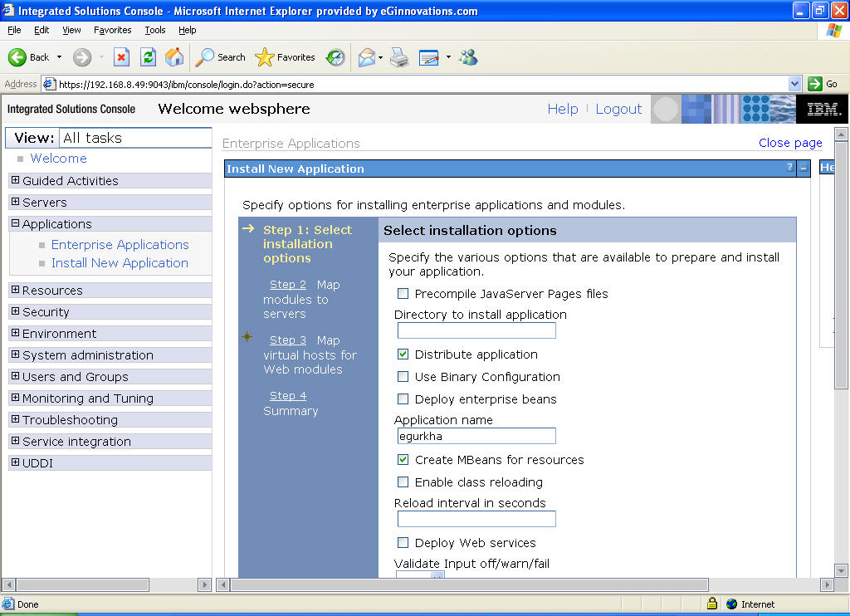Image resolution: width=850 pixels, height=616 pixels.
Task: Uncheck Distribute application
Action: coord(403,354)
